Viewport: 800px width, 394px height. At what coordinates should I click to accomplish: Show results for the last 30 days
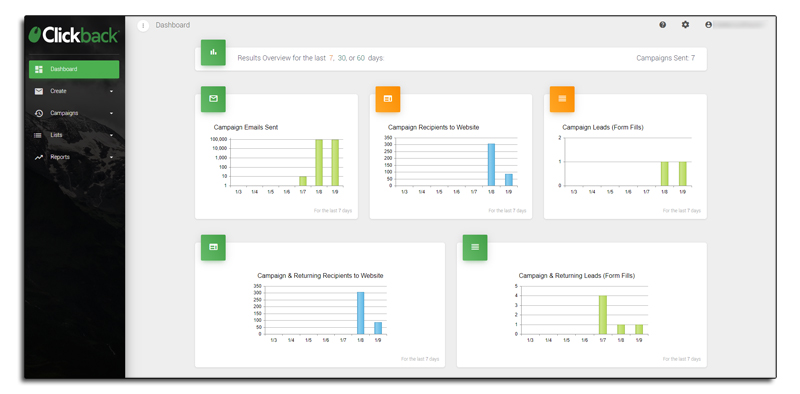(342, 58)
